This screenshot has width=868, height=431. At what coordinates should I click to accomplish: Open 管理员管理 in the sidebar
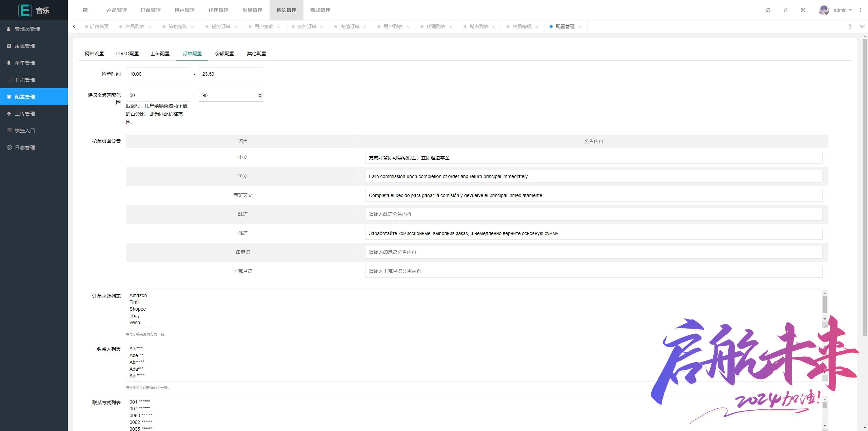click(34, 29)
